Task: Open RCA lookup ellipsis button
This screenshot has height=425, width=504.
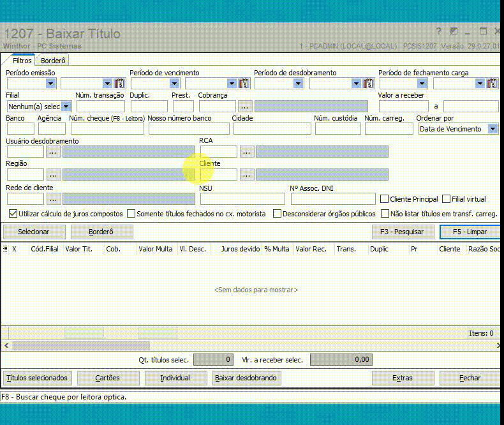Action: [x=246, y=152]
